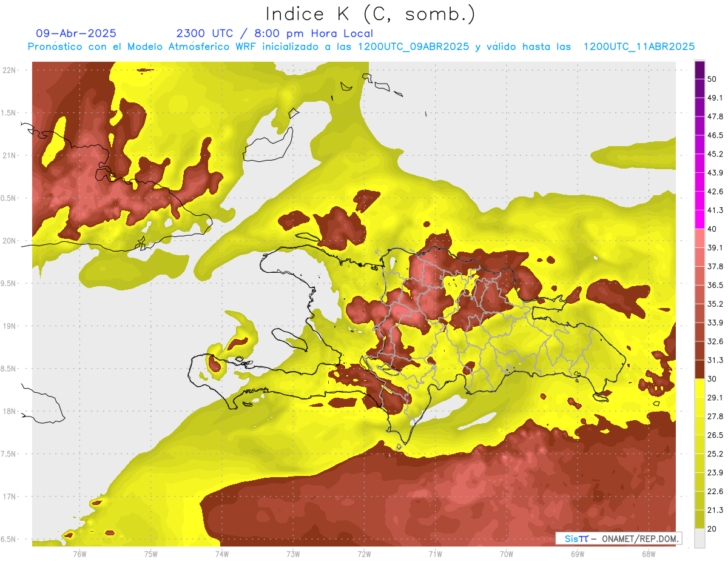Screen dimensions: 728x562
Task: Click the salmon swatch between 39.1 and 40
Action: tap(700, 238)
